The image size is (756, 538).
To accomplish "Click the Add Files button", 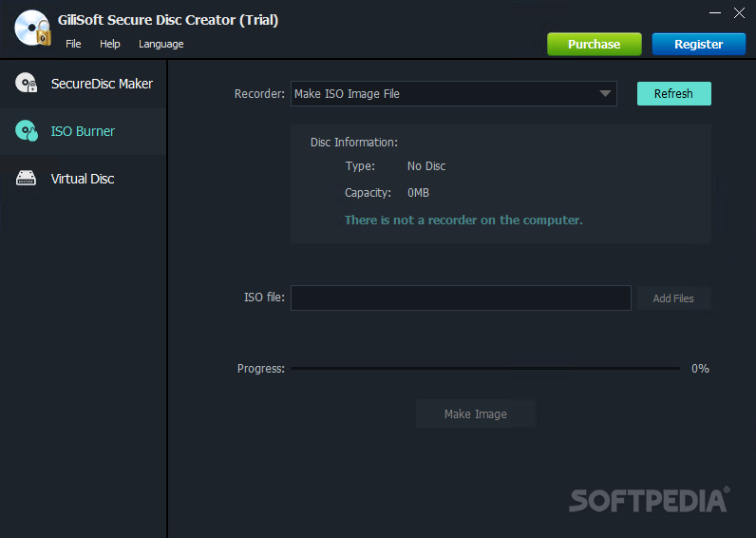I will [673, 298].
